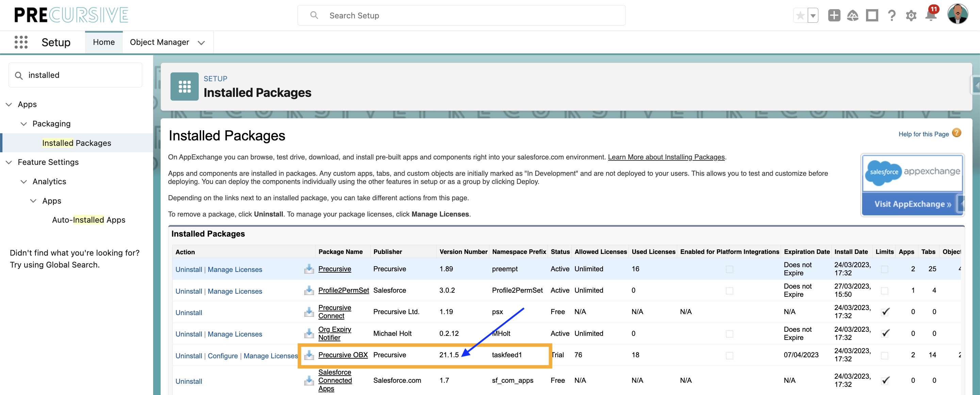The image size is (980, 395).
Task: Click expiration date '07/04/2023' cell
Action: (801, 355)
